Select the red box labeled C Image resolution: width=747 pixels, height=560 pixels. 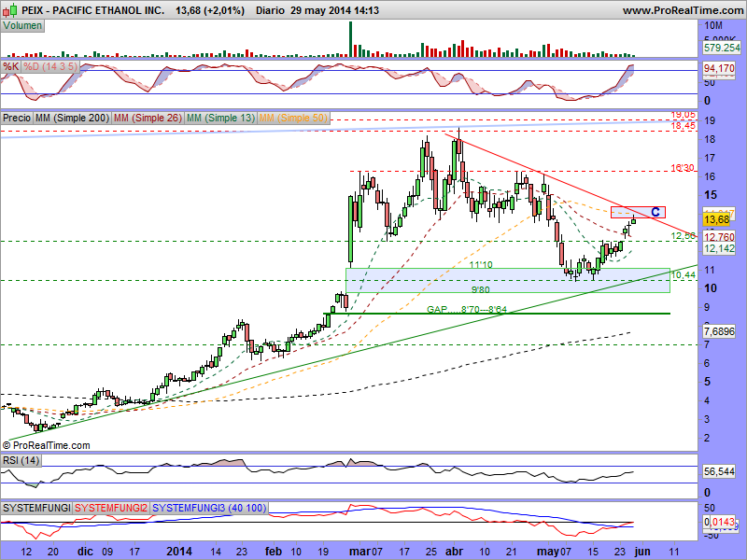pos(638,213)
